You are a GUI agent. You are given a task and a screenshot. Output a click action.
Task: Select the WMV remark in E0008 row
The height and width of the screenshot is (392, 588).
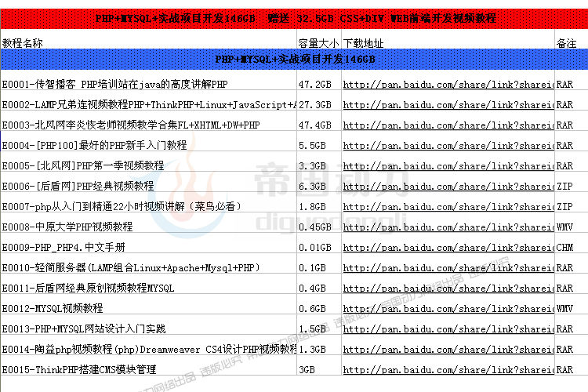(572, 223)
